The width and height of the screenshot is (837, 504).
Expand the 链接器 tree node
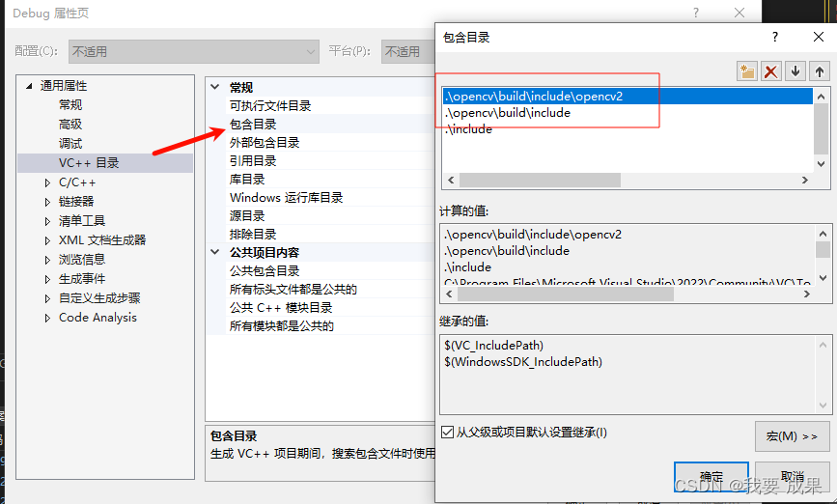[47, 202]
